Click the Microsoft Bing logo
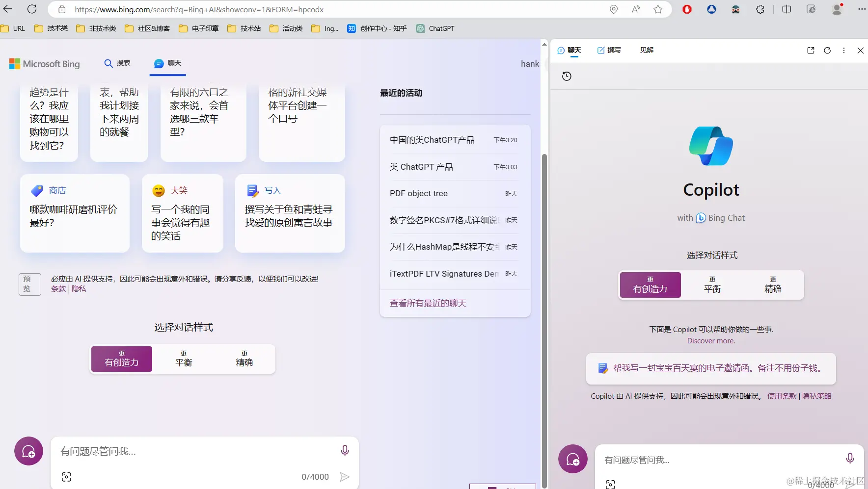Screen dimensions: 868x489 44,64
